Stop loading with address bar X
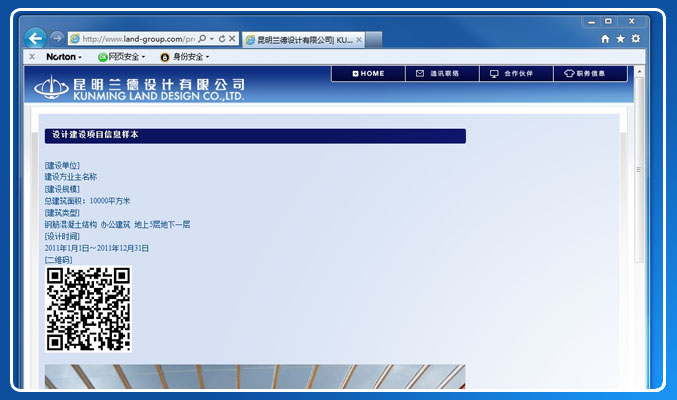 pyautogui.click(x=232, y=39)
